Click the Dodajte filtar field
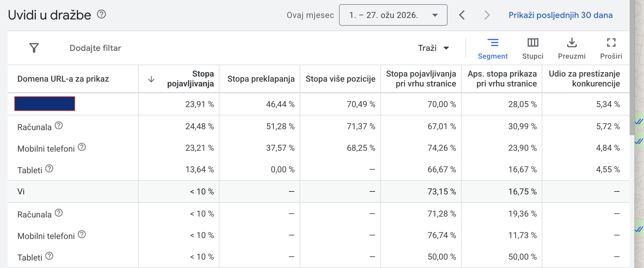Image resolution: width=644 pixels, height=268 pixels. [95, 48]
